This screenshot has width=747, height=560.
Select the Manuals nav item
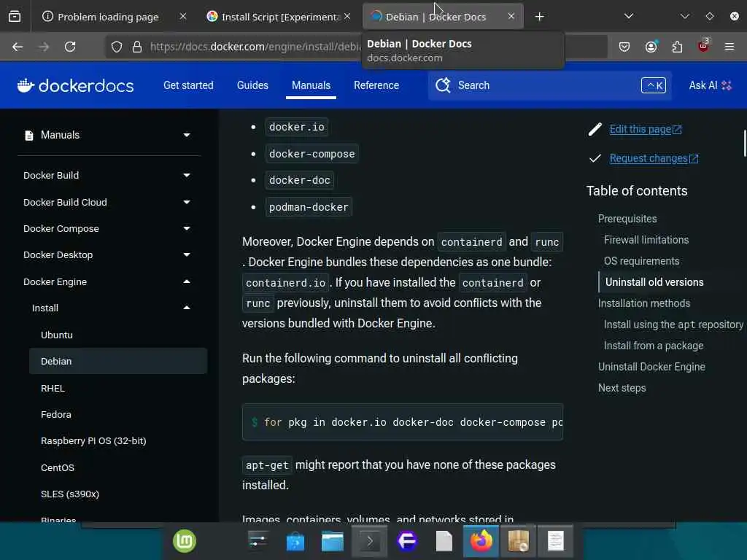pos(311,85)
